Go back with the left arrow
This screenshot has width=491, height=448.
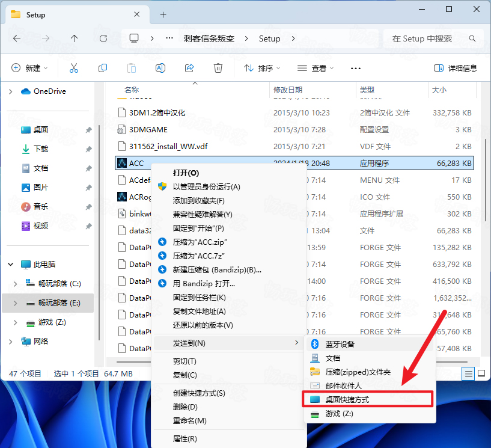point(17,38)
